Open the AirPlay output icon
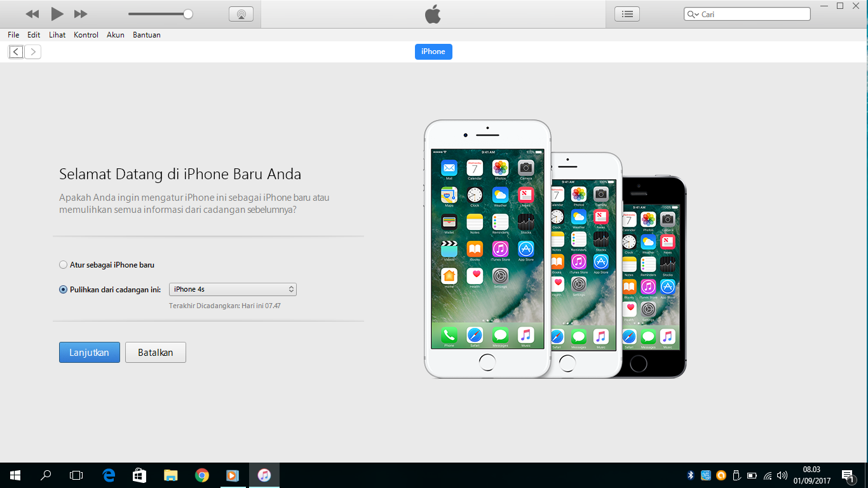868x488 pixels. tap(241, 14)
